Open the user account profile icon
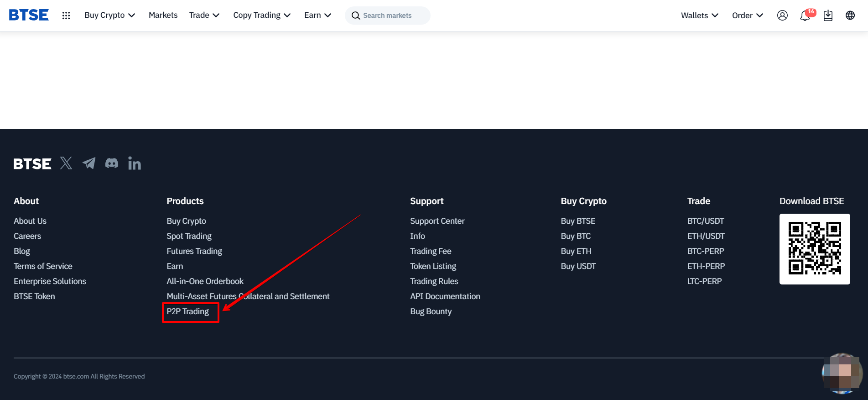Screen dimensions: 868x400 [782, 16]
